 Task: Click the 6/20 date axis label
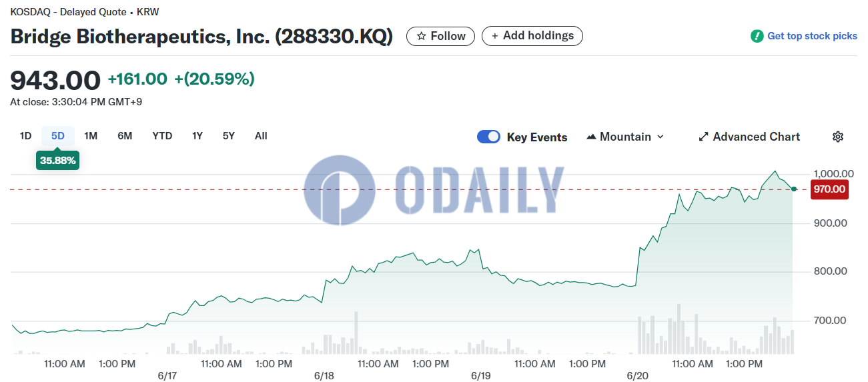pyautogui.click(x=638, y=376)
